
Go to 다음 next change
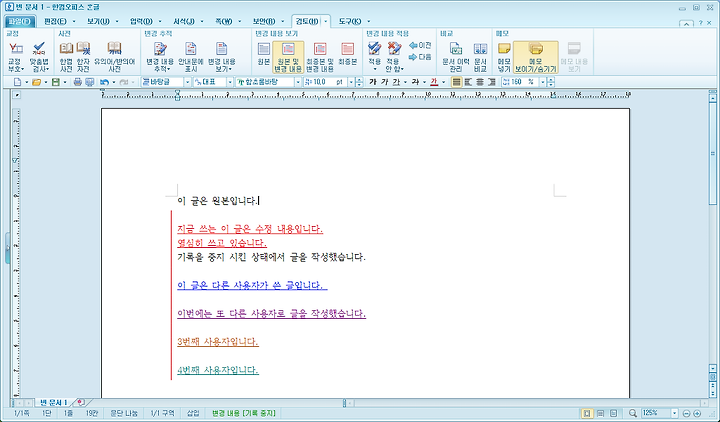[x=420, y=57]
